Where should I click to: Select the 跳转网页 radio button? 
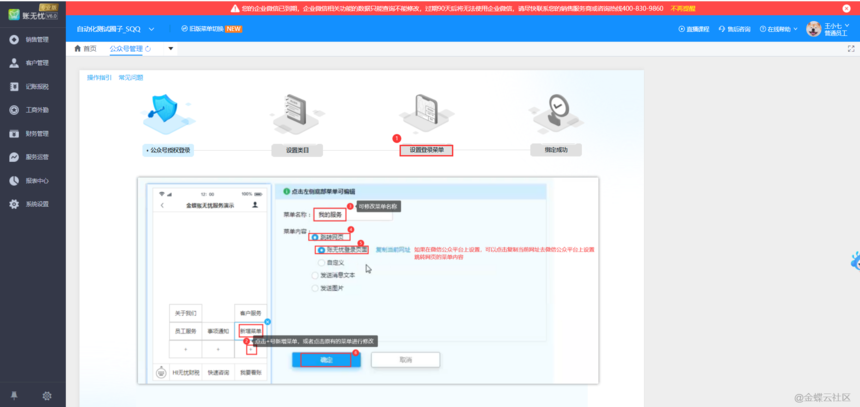pos(315,238)
